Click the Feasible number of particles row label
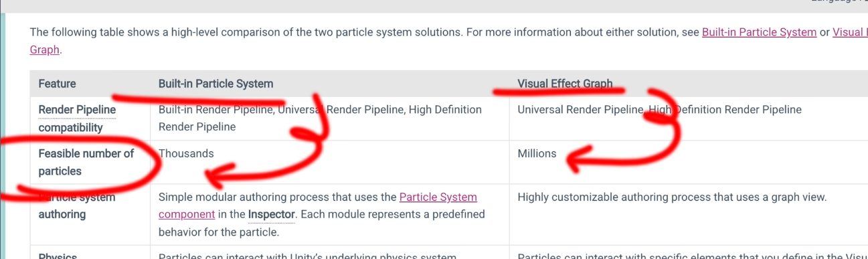The image size is (868, 259). pyautogui.click(x=86, y=162)
